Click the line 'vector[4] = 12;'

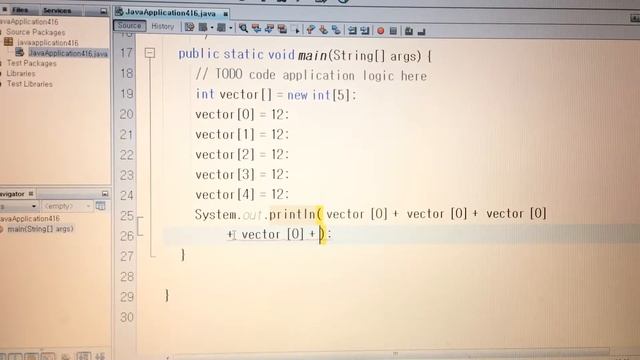click(242, 194)
